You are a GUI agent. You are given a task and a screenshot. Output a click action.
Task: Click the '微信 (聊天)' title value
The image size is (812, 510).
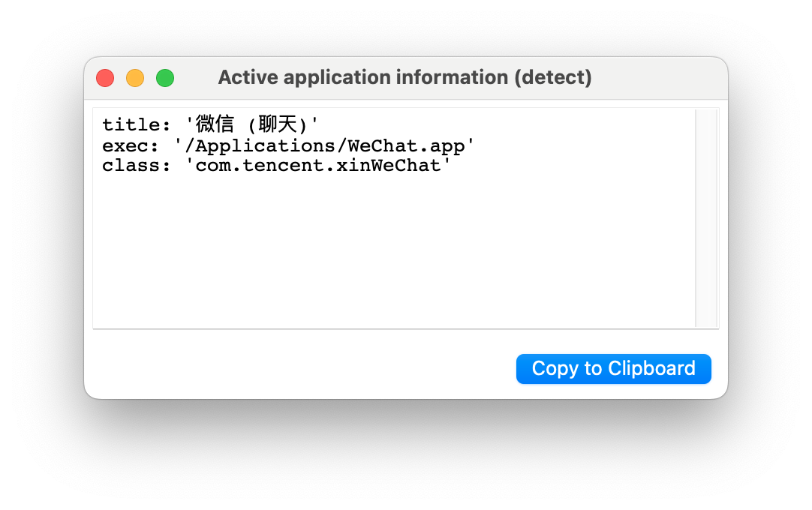[x=252, y=124]
